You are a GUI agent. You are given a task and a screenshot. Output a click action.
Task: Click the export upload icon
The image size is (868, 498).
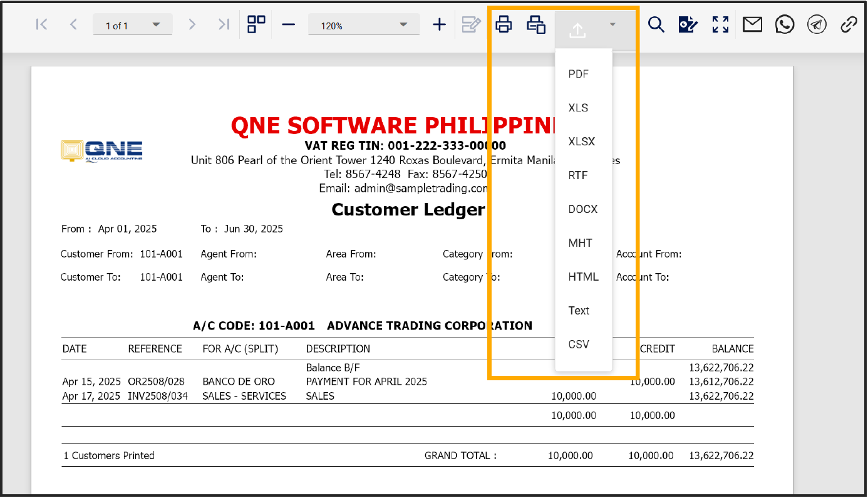point(577,29)
